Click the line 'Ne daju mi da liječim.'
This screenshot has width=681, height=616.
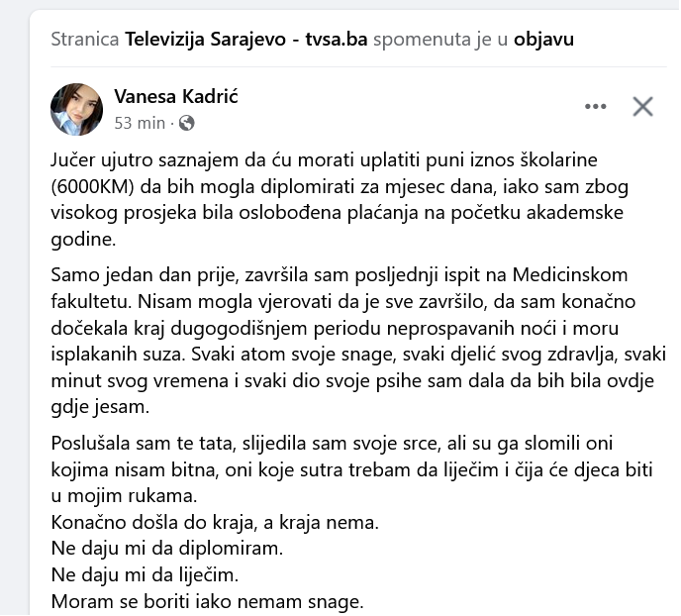(x=147, y=573)
